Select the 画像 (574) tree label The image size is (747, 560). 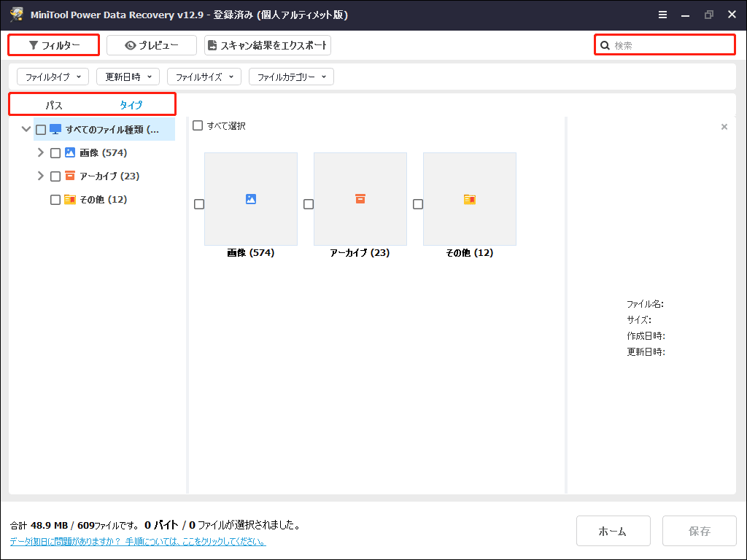[x=104, y=153]
